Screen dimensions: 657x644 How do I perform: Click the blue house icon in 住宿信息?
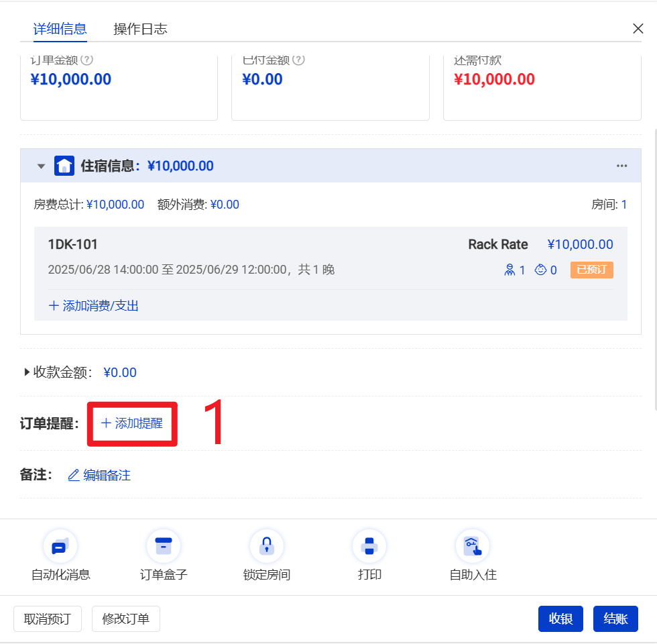point(64,166)
